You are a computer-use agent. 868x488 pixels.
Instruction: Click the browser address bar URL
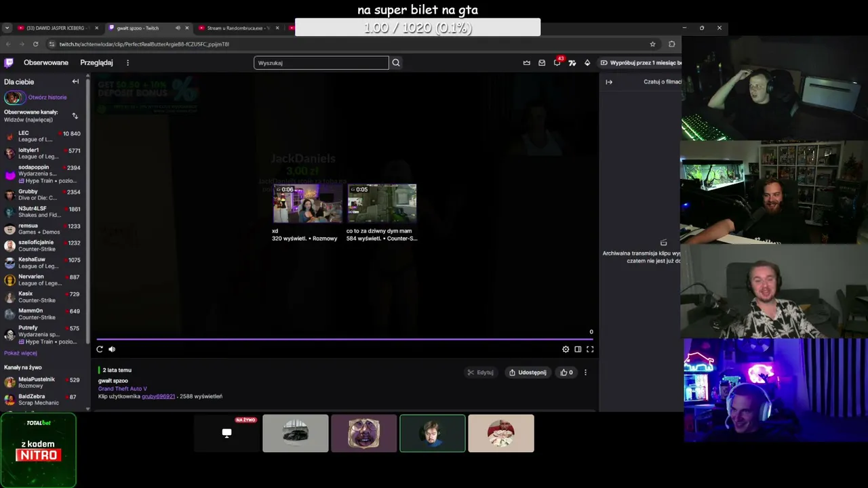[144, 44]
